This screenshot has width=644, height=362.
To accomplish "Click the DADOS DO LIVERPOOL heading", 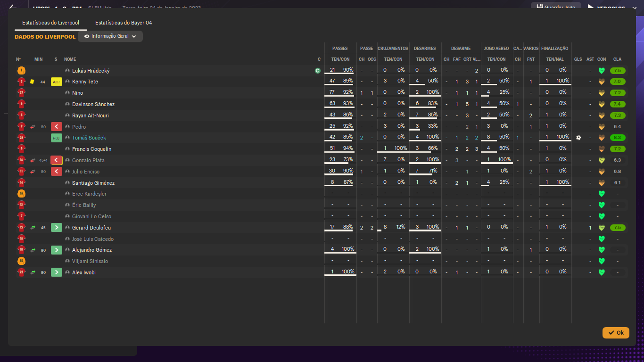I will coord(45,37).
